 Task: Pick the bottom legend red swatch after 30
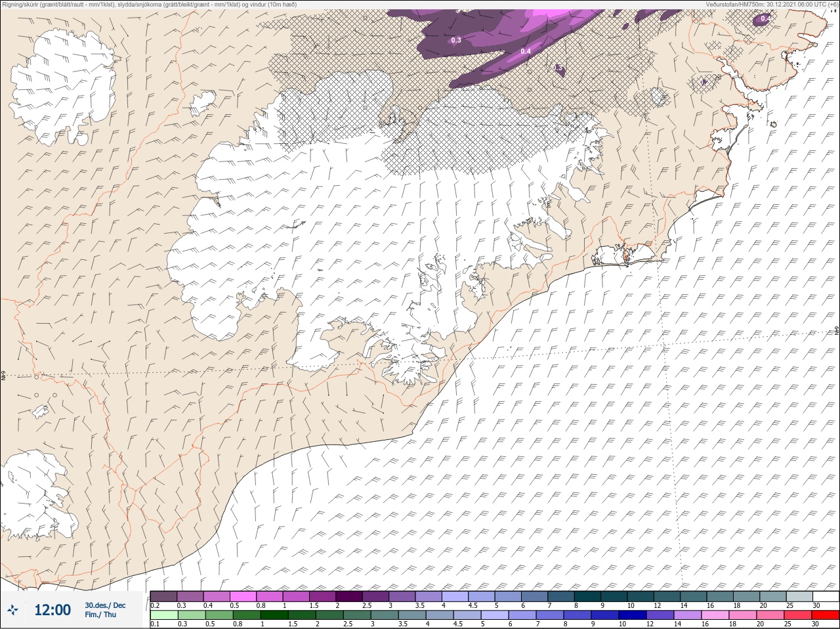[x=826, y=615]
